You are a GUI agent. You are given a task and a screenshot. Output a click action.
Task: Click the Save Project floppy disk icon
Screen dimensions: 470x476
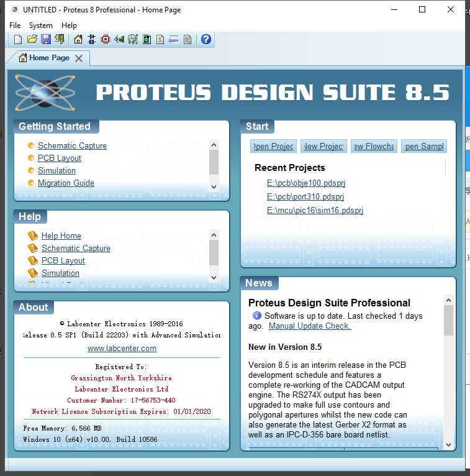coord(46,39)
